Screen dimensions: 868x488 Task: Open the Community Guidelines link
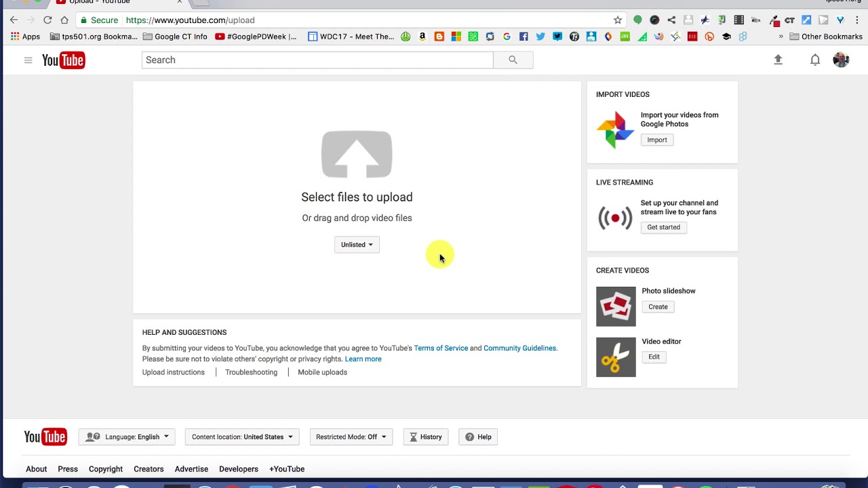(519, 348)
